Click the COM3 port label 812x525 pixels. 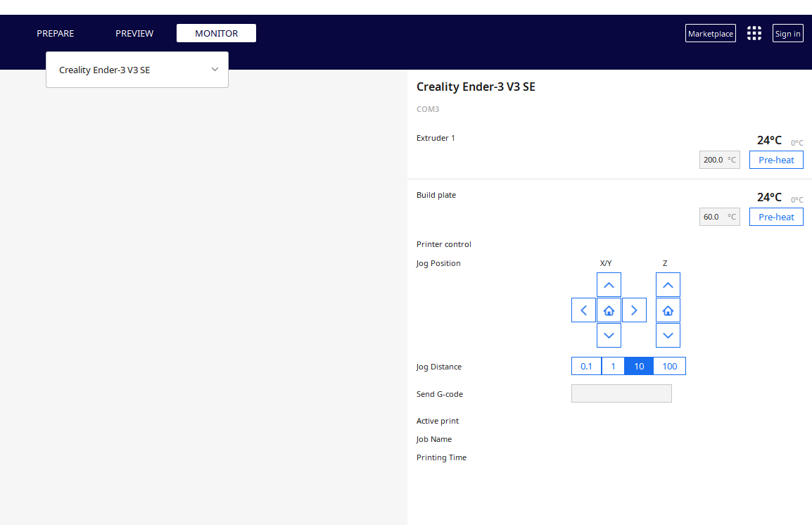point(428,109)
